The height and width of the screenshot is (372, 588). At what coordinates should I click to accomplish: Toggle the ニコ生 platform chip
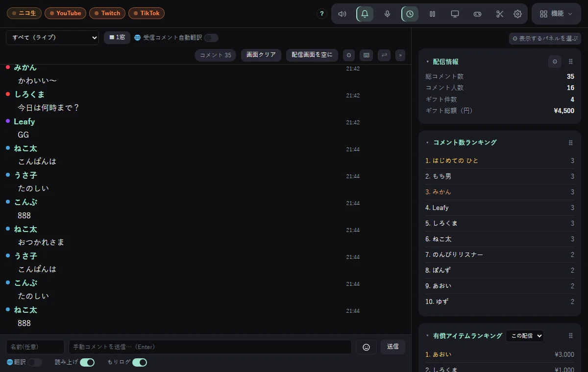(24, 13)
